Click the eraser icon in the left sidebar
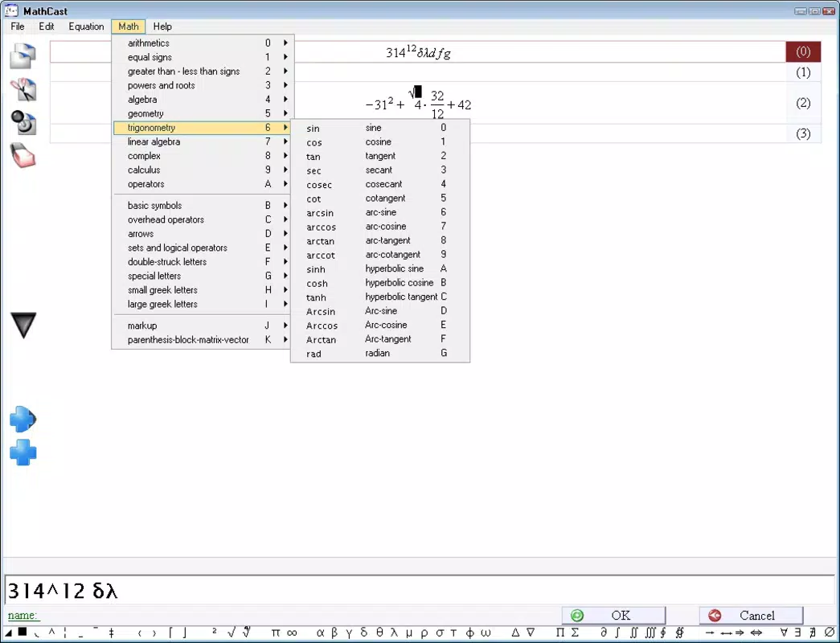This screenshot has height=643, width=840. [x=23, y=156]
